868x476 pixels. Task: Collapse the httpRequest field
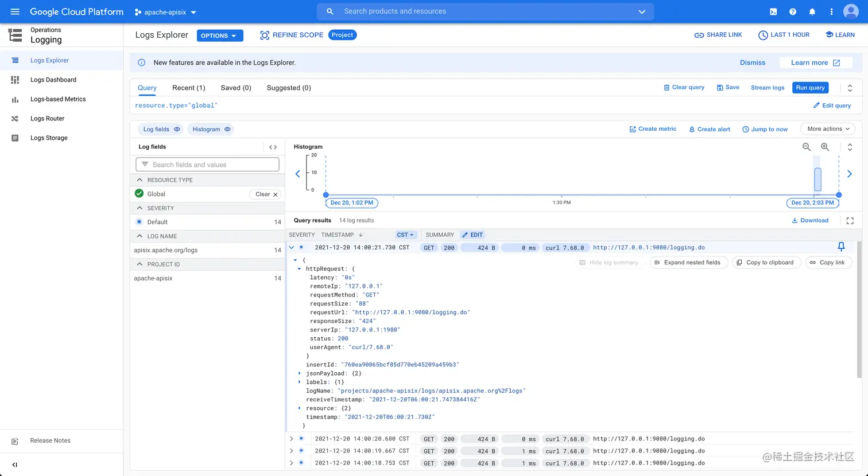coord(300,268)
